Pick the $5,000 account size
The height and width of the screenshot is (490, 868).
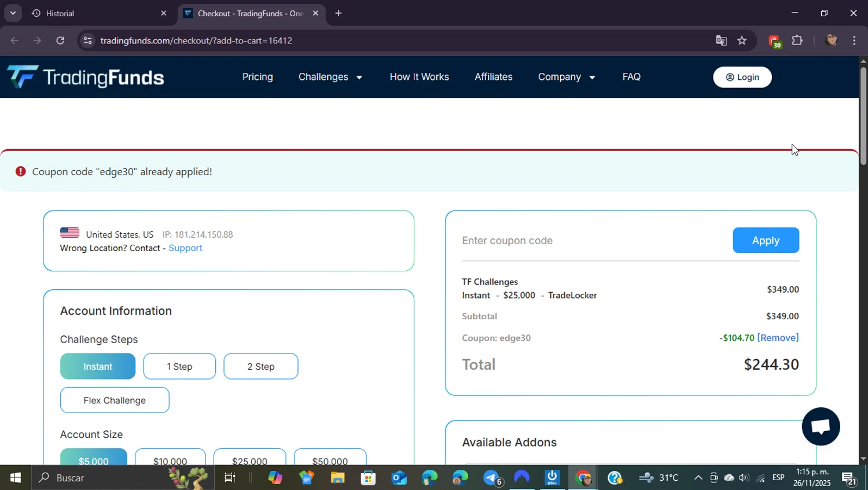[x=94, y=457]
